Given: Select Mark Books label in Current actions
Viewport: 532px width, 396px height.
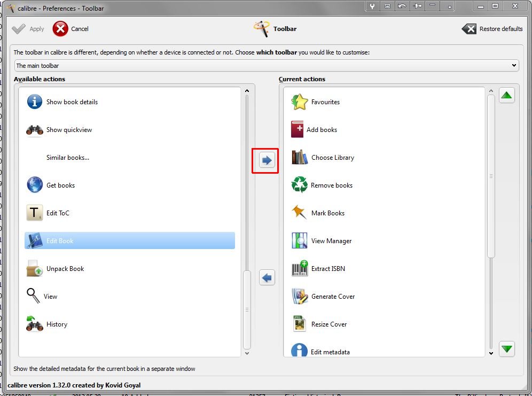Looking at the screenshot, I should tap(328, 213).
